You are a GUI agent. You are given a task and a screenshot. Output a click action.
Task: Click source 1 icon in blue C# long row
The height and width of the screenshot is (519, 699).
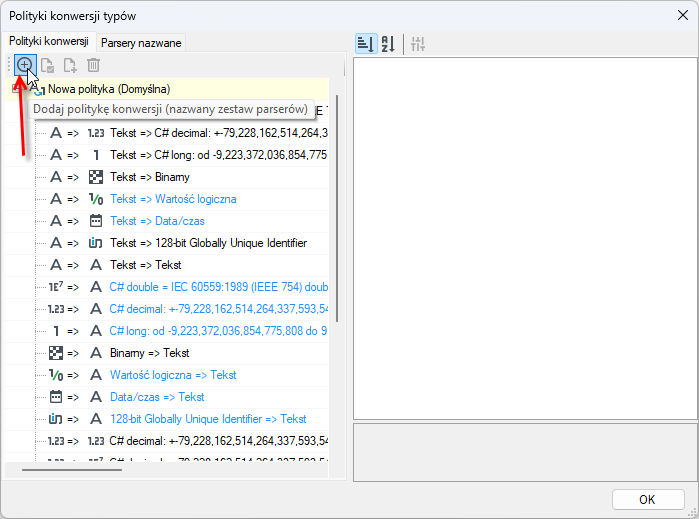pos(56,331)
